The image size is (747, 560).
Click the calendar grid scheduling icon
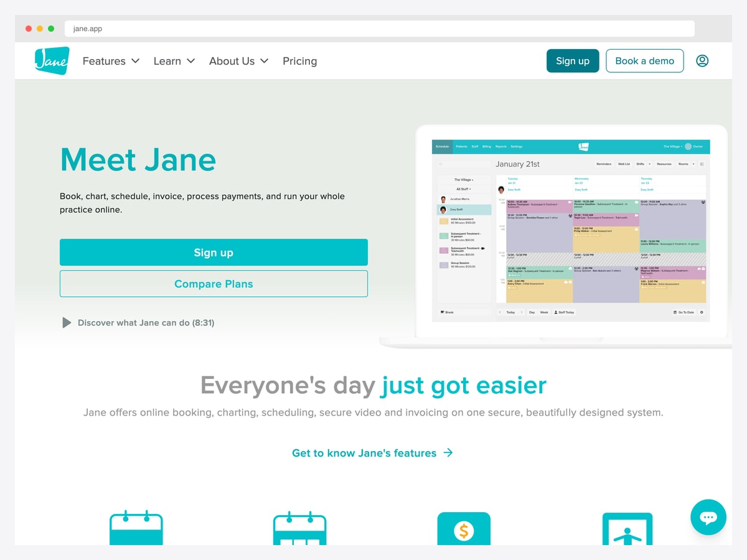(x=300, y=528)
